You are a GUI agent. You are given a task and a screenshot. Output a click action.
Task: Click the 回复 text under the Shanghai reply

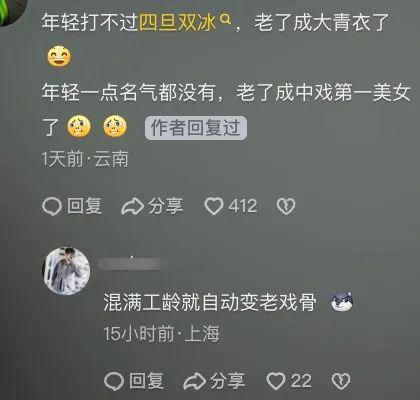pyautogui.click(x=147, y=381)
